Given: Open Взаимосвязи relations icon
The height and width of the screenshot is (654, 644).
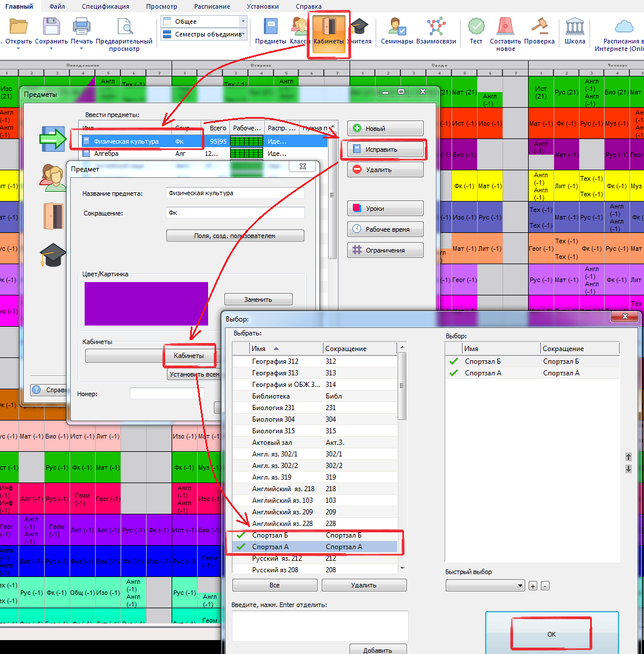Looking at the screenshot, I should tap(436, 28).
